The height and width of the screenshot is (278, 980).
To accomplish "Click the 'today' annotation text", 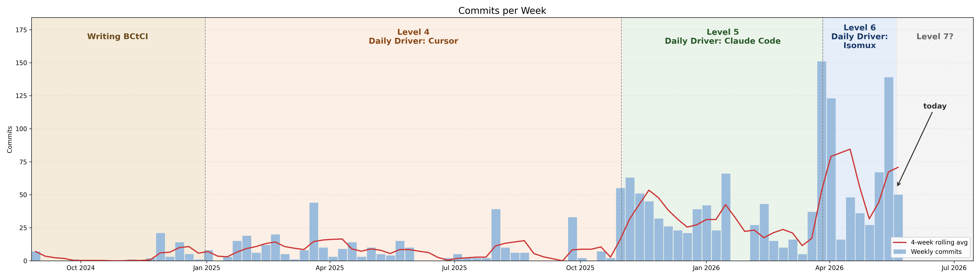I will tap(935, 106).
